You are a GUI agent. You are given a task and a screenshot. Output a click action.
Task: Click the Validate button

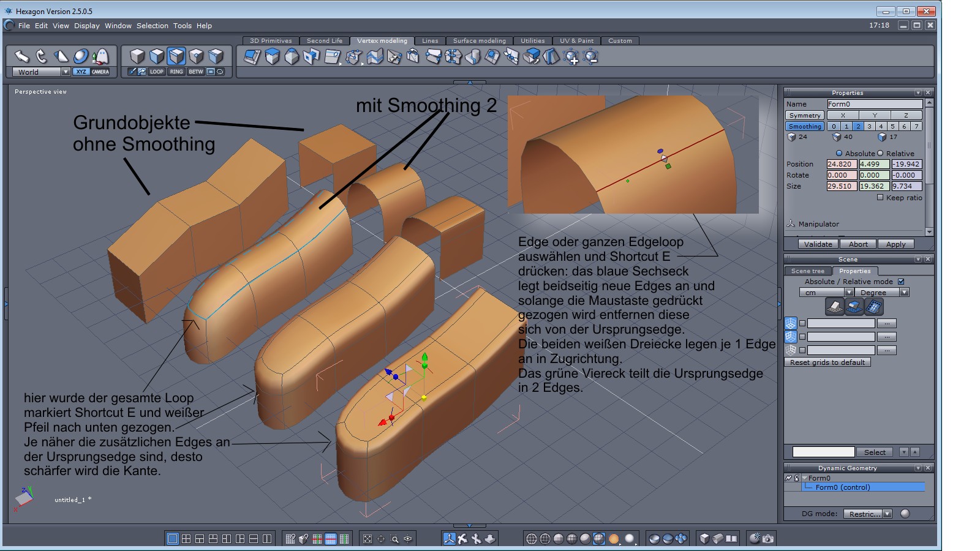click(818, 244)
